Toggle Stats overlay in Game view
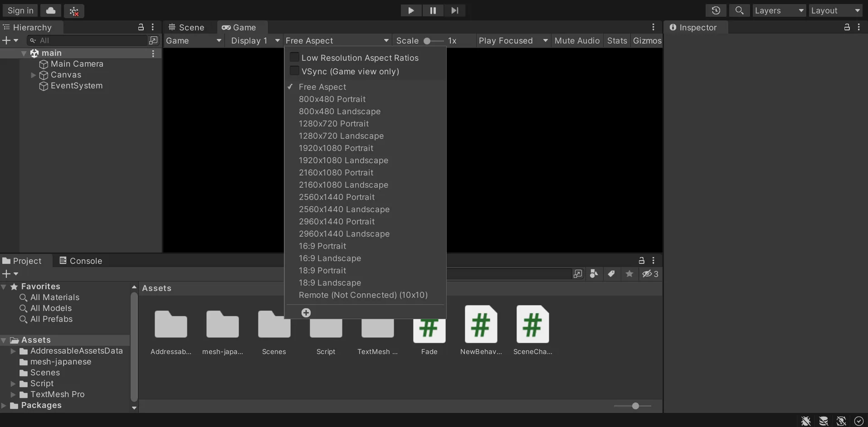Screen dimensions: 868x427 click(x=617, y=41)
